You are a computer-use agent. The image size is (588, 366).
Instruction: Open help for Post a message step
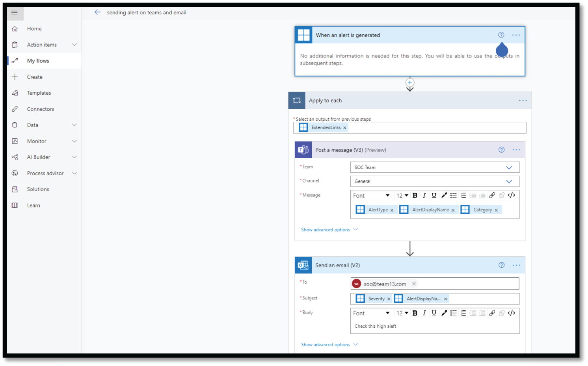[501, 150]
